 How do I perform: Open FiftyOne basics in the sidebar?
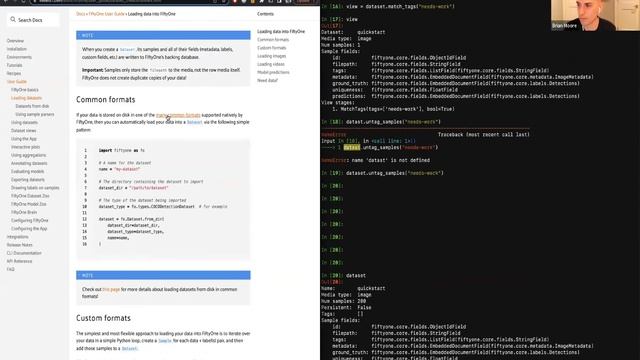(x=25, y=90)
